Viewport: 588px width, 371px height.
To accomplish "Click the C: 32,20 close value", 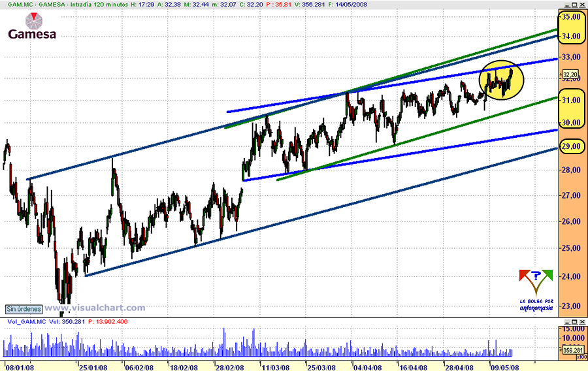I will coord(252,5).
